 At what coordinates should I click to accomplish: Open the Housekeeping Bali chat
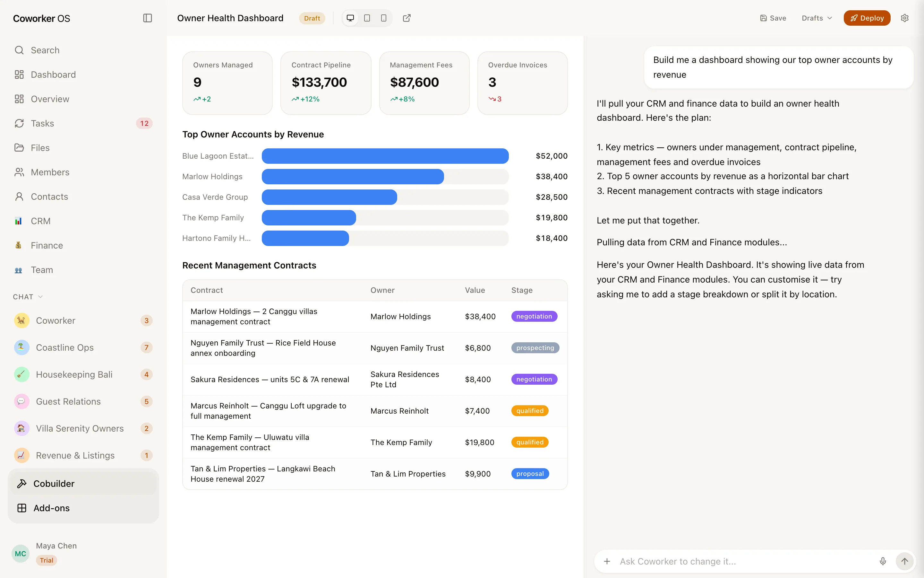(x=83, y=374)
